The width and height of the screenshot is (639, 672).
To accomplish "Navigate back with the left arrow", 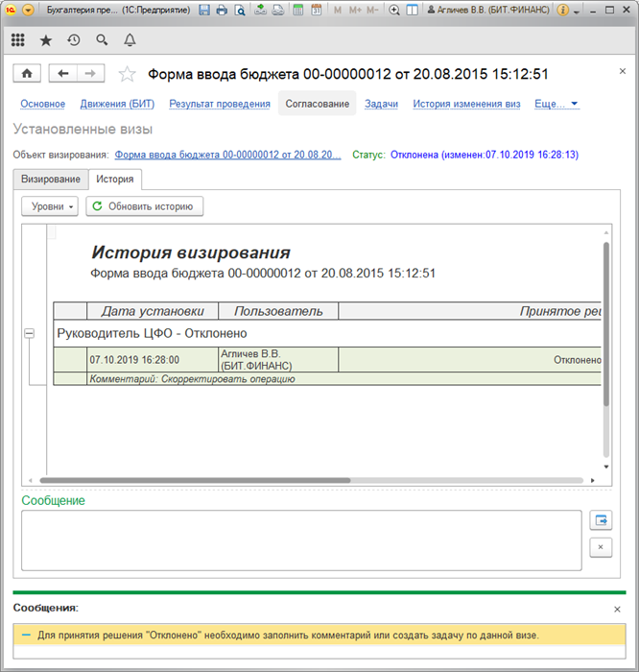I will (x=63, y=74).
